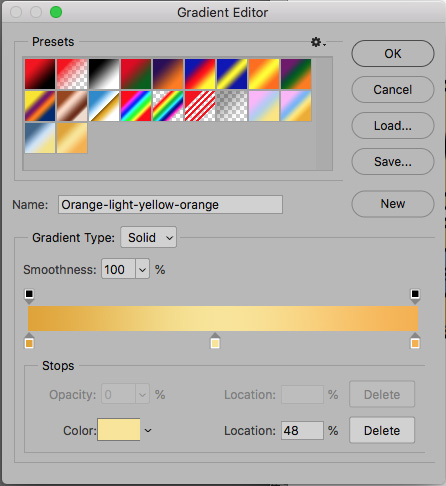Click the light-yellow Color swatch
446x486 pixels.
point(119,430)
